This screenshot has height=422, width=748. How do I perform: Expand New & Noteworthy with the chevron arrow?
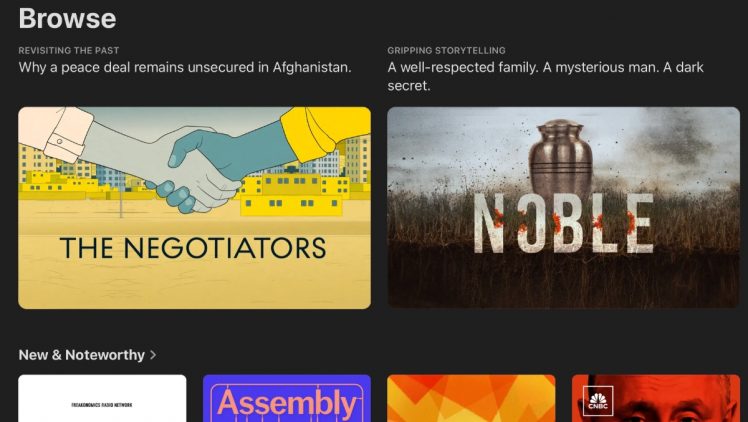tap(153, 355)
